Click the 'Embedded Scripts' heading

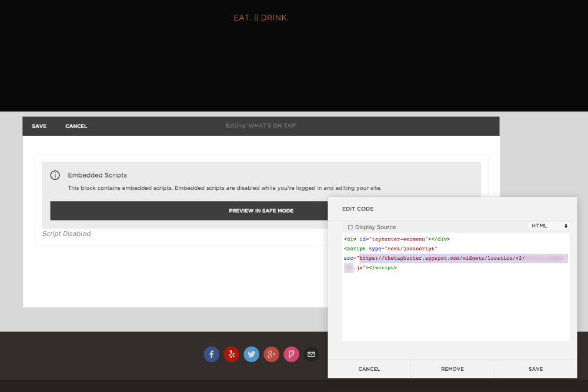click(x=97, y=175)
